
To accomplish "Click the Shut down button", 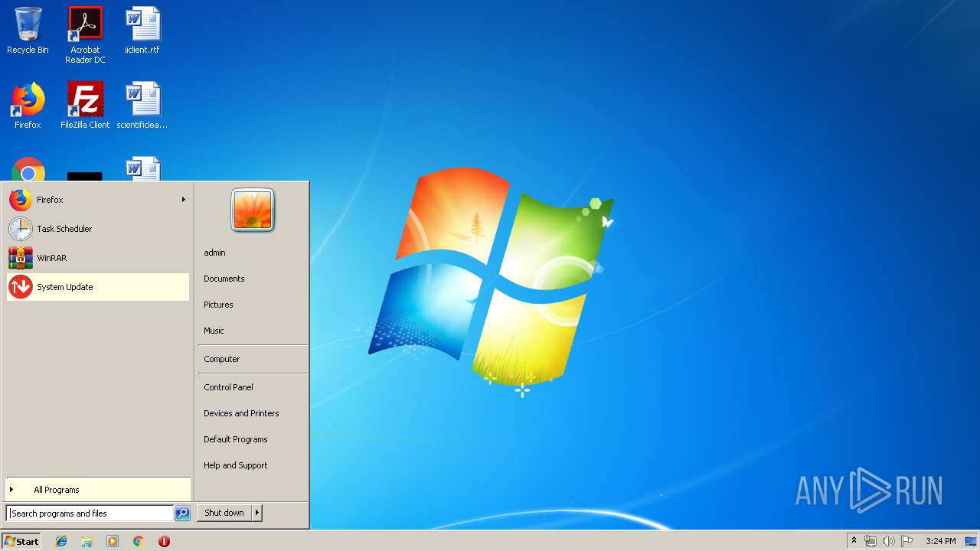I will tap(224, 513).
